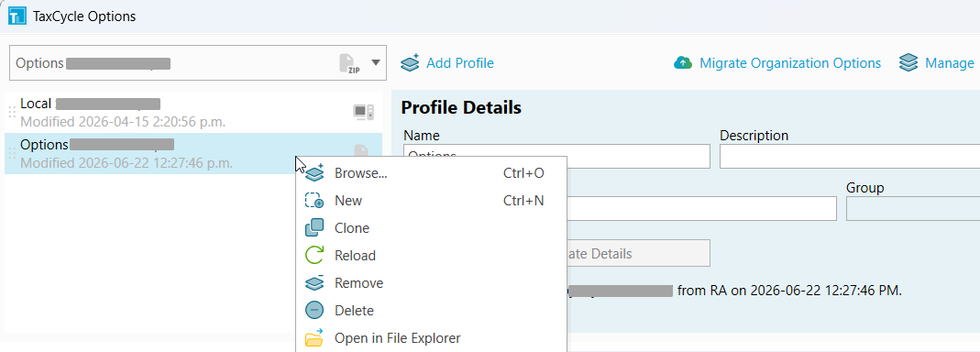
Task: Click the Add Profile stacked-layers icon
Action: 410,62
